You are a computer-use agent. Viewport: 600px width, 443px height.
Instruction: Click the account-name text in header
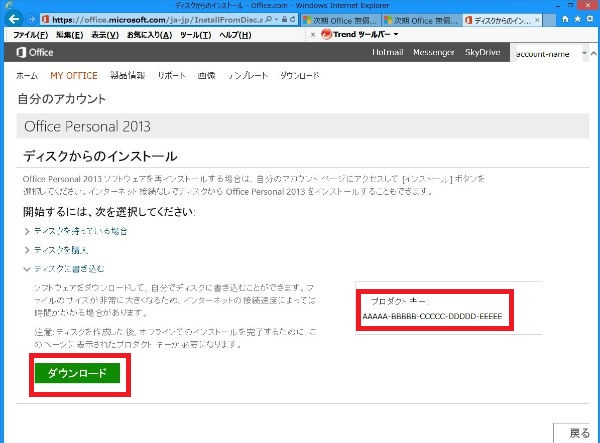tap(542, 54)
